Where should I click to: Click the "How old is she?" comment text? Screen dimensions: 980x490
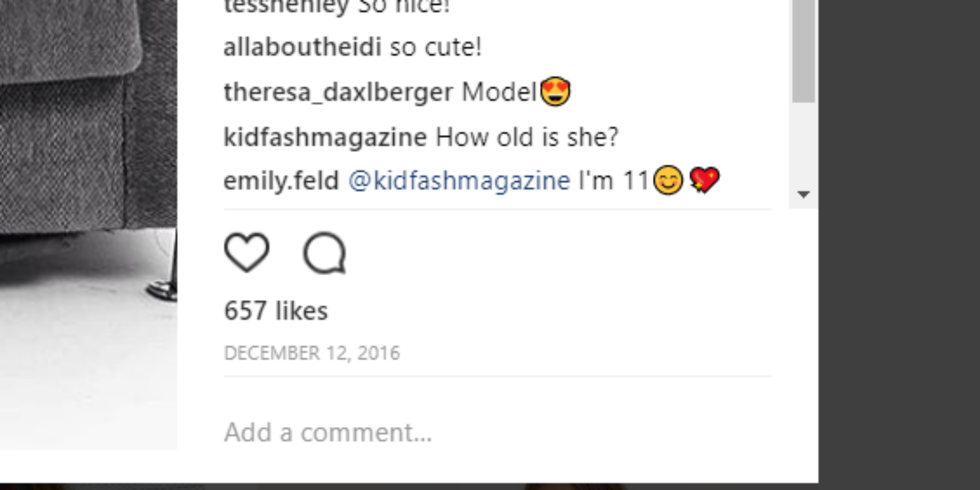(x=527, y=137)
